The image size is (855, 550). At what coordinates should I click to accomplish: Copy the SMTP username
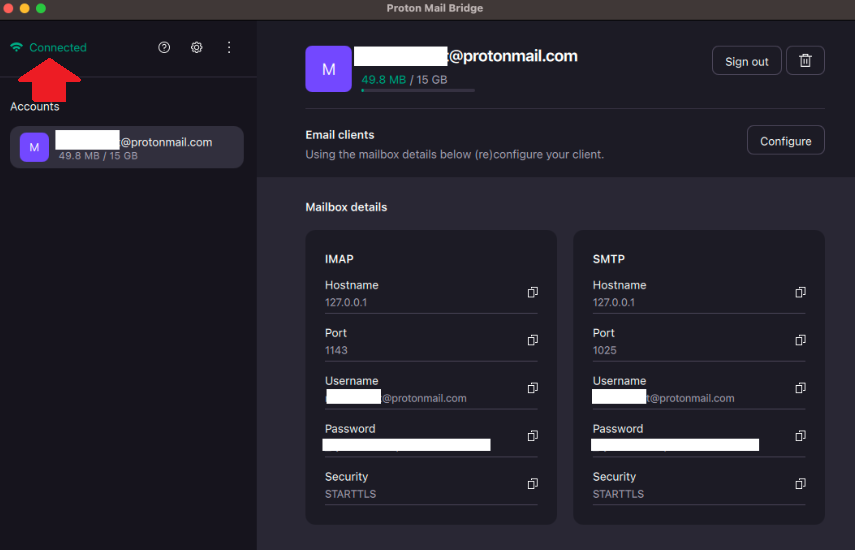tap(800, 388)
